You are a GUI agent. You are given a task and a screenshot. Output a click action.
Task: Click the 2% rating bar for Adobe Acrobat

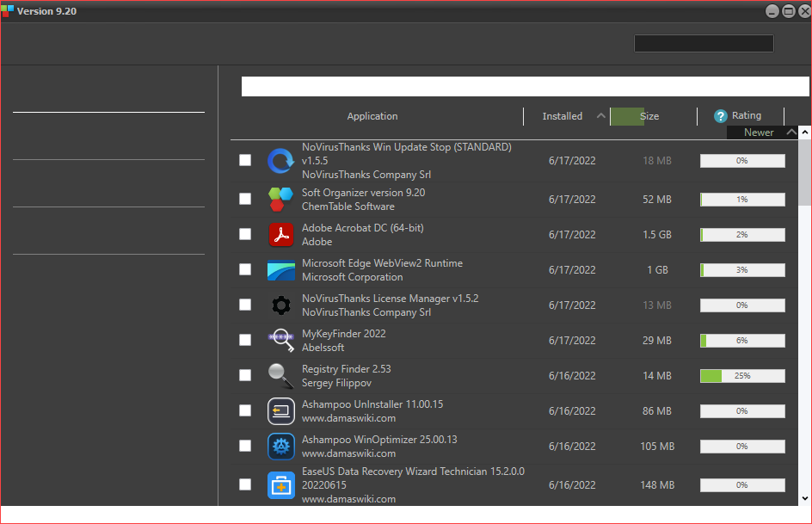(x=742, y=235)
